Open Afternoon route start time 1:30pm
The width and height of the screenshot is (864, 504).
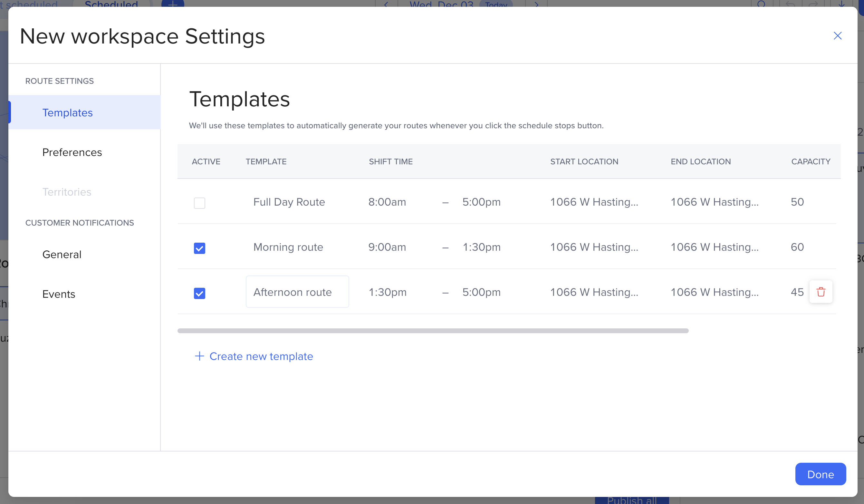click(388, 292)
